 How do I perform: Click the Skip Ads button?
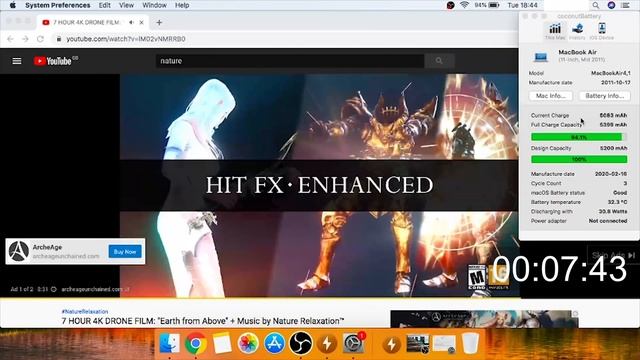click(613, 255)
